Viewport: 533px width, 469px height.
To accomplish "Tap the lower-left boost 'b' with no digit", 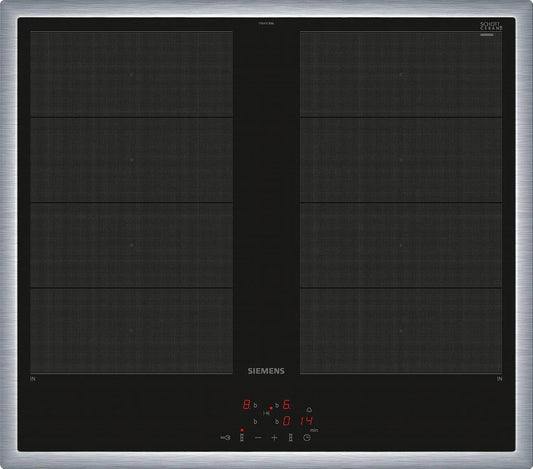I will click(255, 422).
